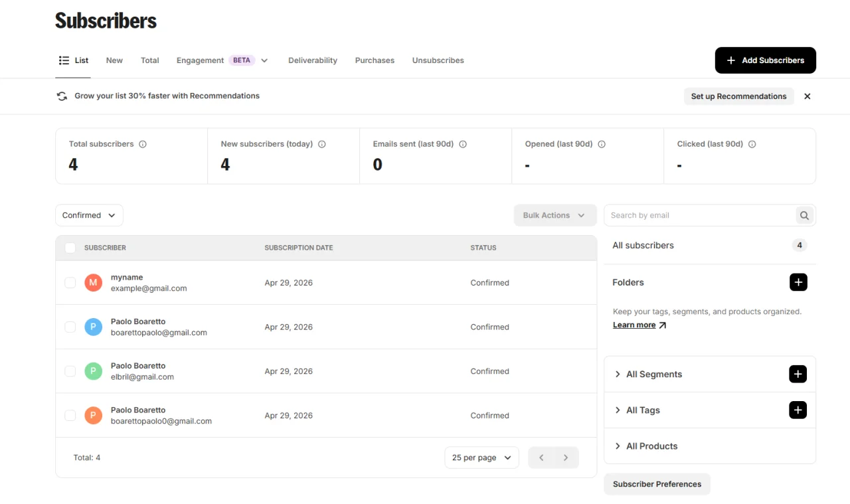850x504 pixels.
Task: Click avatar for boarettopaolo@gmail.com
Action: pyautogui.click(x=93, y=327)
